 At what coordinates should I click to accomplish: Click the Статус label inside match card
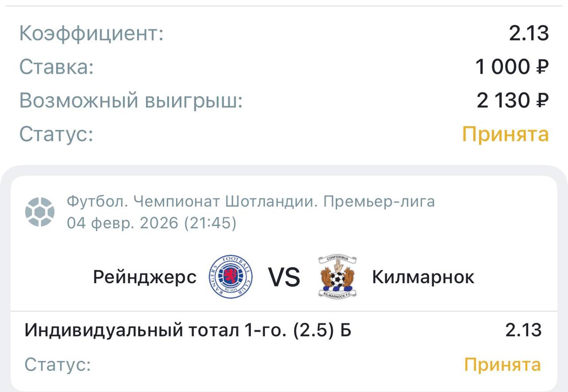(x=58, y=364)
